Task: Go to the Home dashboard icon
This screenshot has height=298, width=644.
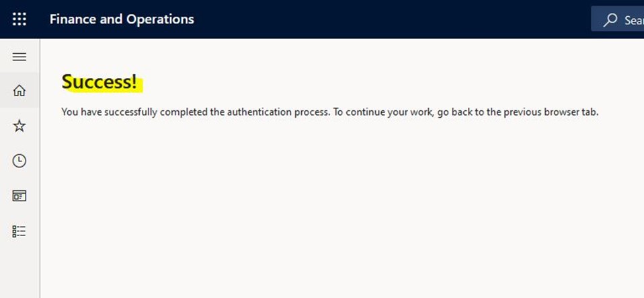Action: pos(19,90)
